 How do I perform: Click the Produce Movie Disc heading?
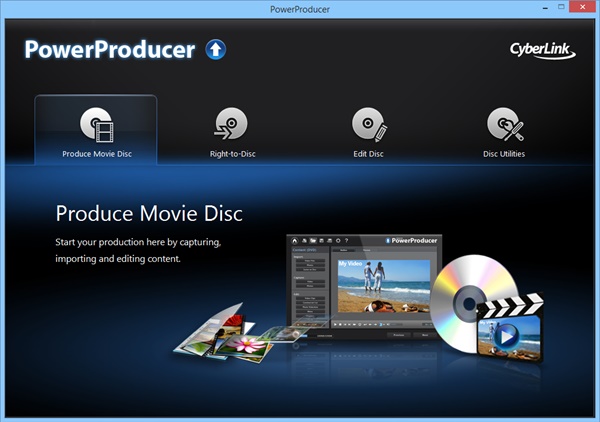(x=149, y=213)
